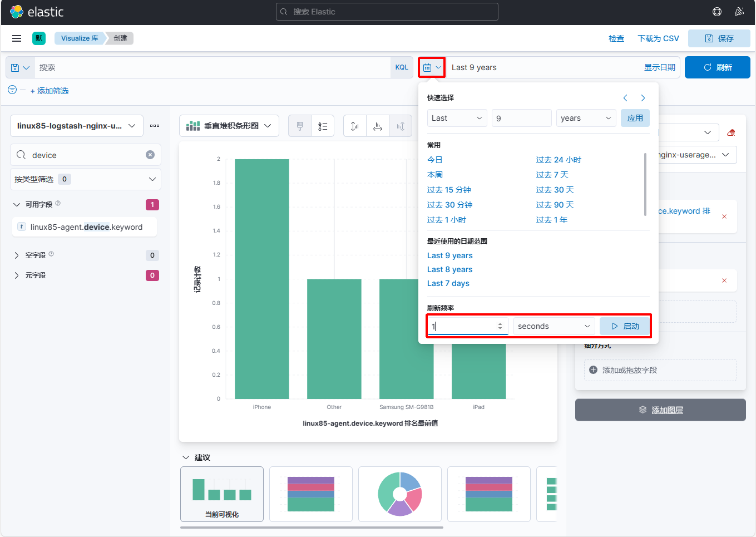The width and height of the screenshot is (756, 537).
Task: Go to previous time window arrow
Action: (625, 98)
